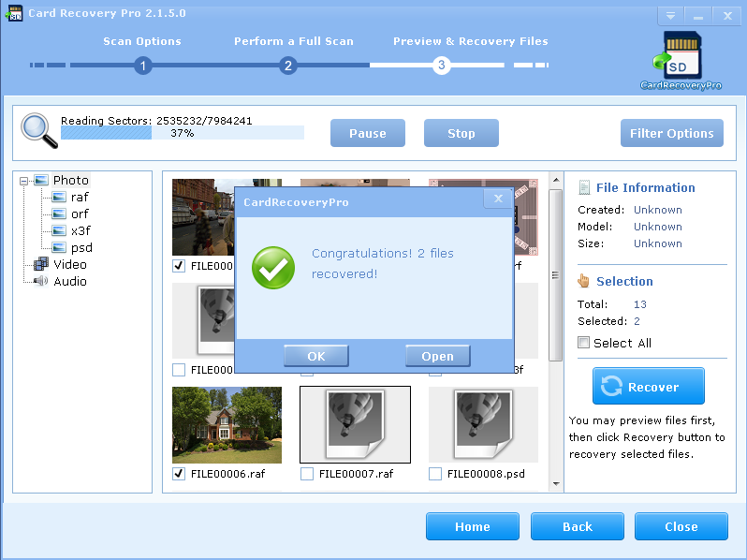The width and height of the screenshot is (747, 560).
Task: Close the CardRecoveryPro dialog with X
Action: pos(498,199)
